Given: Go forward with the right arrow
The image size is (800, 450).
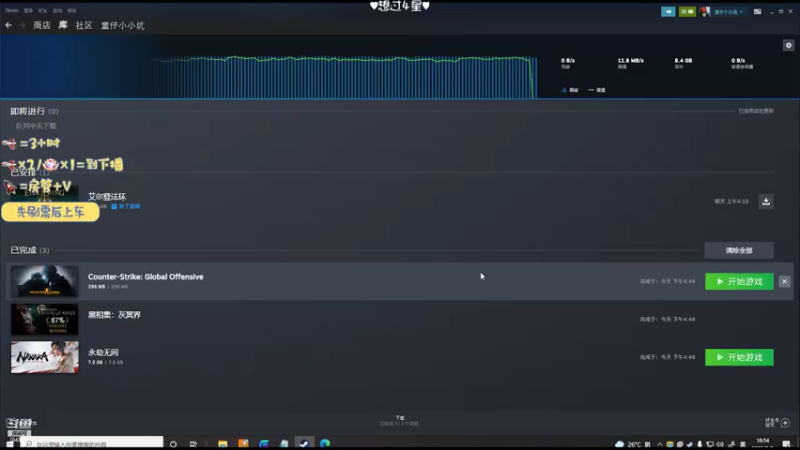Looking at the screenshot, I should click(x=22, y=25).
